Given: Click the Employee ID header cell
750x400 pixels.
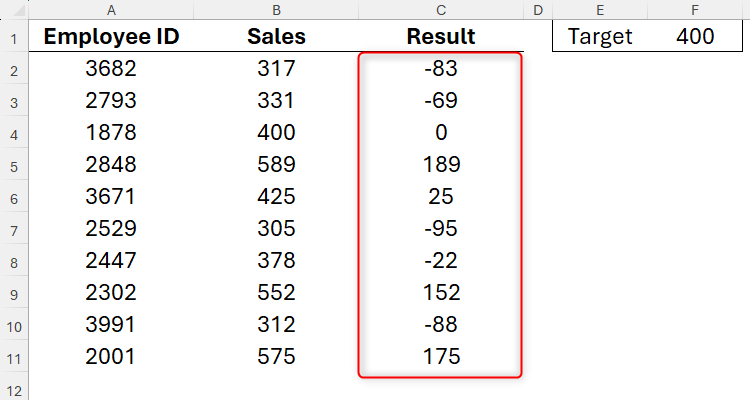Looking at the screenshot, I should 110,37.
